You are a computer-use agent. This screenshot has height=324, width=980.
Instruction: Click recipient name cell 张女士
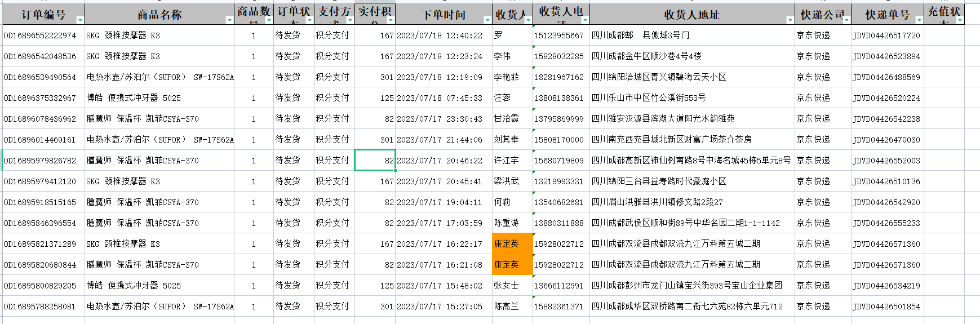pyautogui.click(x=512, y=285)
